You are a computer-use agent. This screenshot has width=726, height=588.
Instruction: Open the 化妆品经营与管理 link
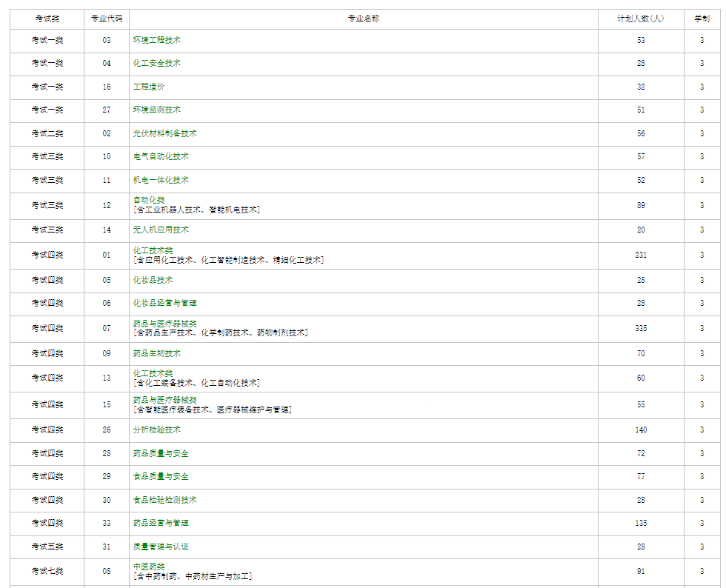pyautogui.click(x=164, y=303)
